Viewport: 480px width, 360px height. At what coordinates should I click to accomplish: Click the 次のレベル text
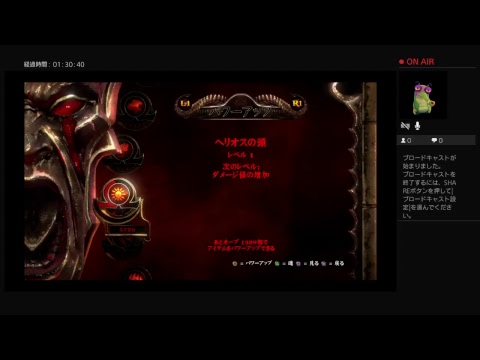tap(241, 166)
